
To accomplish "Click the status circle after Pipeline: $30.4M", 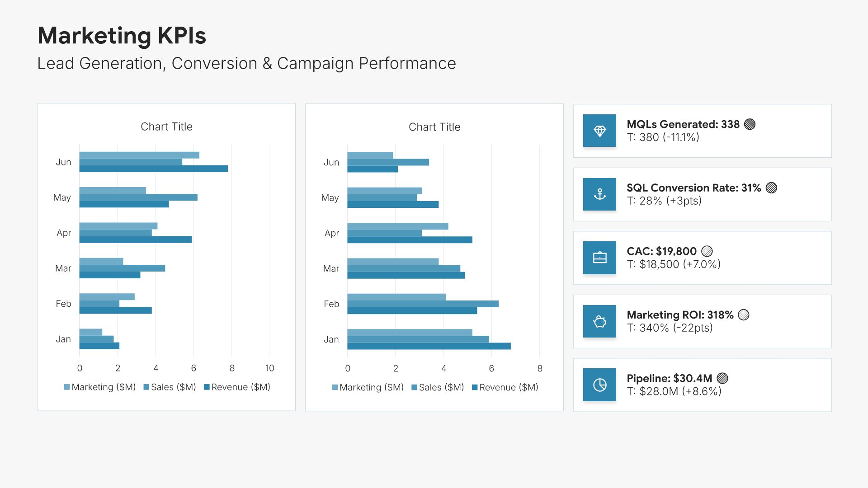I will click(722, 378).
